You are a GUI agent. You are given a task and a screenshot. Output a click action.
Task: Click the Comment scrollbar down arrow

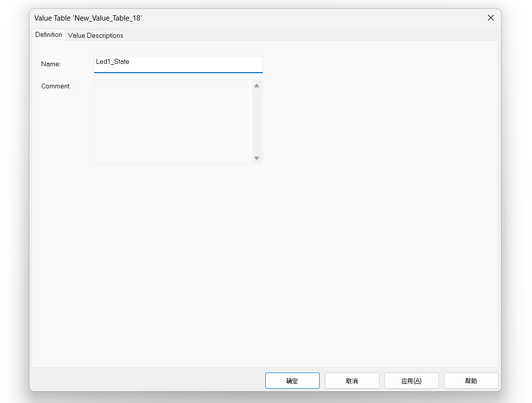(x=257, y=159)
